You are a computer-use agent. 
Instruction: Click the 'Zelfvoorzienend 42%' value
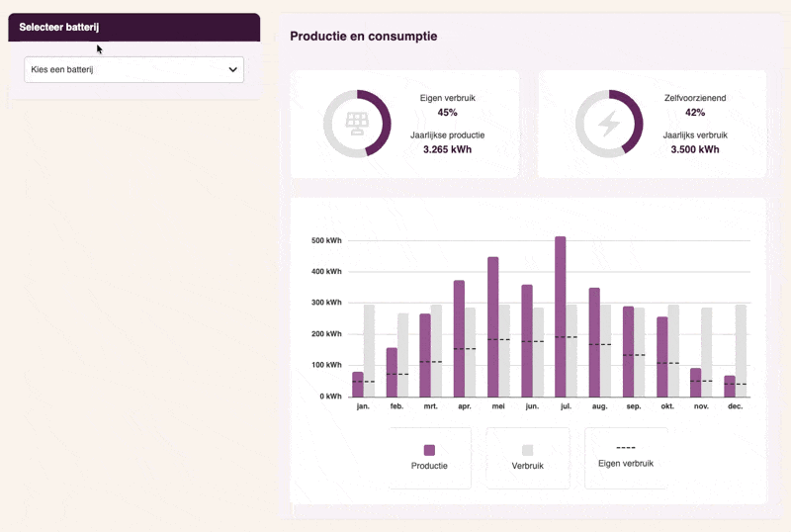[695, 113]
